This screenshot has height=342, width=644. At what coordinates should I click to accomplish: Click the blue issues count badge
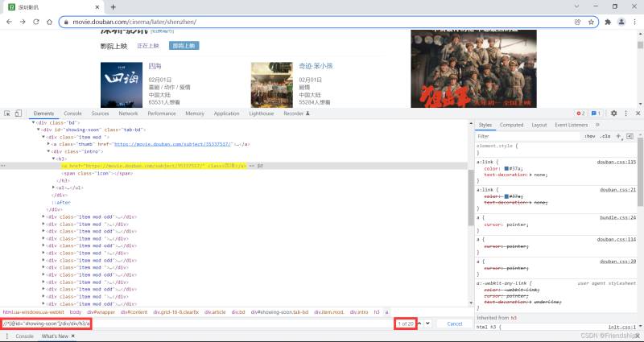pyautogui.click(x=596, y=113)
